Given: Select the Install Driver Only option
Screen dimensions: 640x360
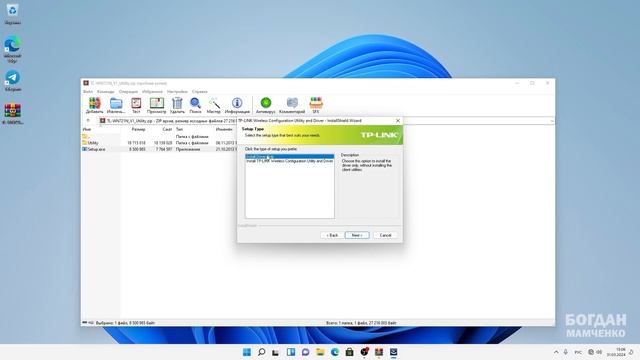Looking at the screenshot, I should click(x=289, y=156).
